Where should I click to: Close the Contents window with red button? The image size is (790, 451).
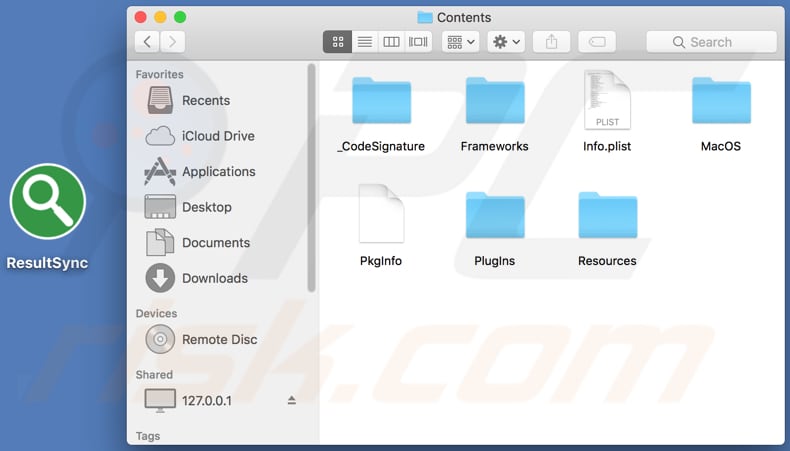(x=141, y=18)
